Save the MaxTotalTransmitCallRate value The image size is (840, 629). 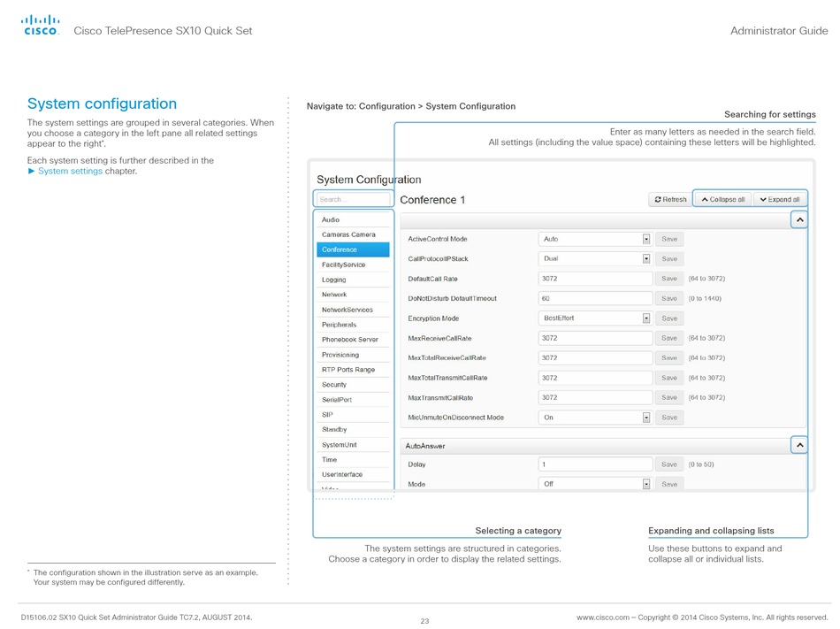669,378
